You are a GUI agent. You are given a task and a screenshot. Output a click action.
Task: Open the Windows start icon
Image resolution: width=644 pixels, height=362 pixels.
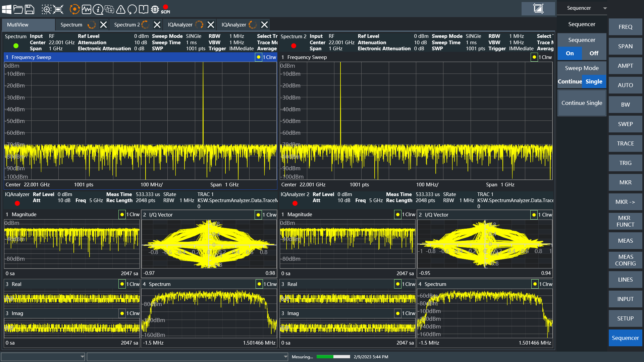7,9
